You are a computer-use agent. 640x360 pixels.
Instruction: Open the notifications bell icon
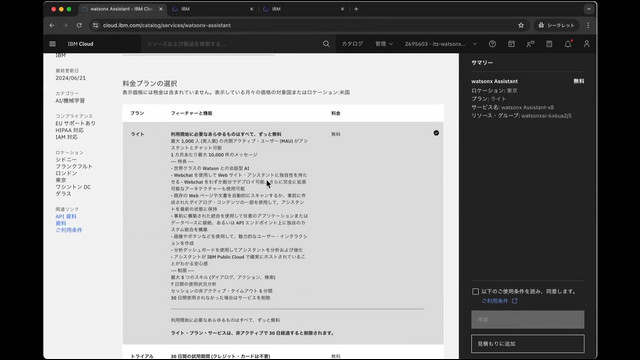pyautogui.click(x=568, y=44)
